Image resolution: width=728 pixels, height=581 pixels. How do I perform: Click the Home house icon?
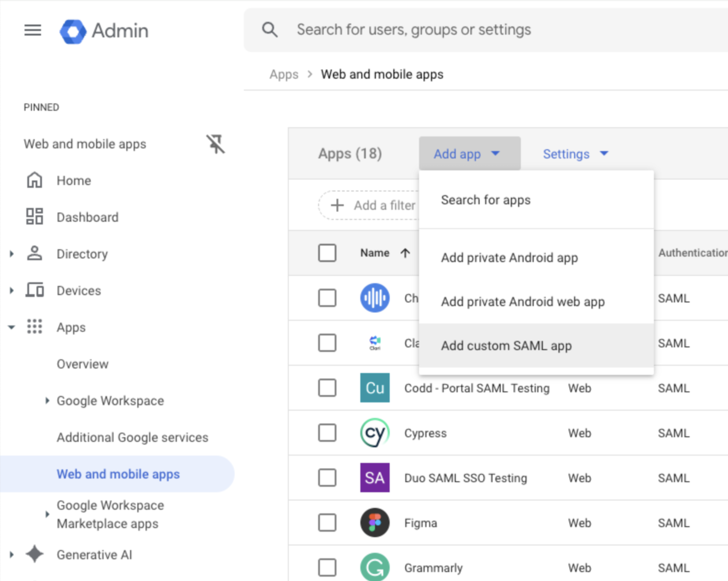tap(34, 180)
